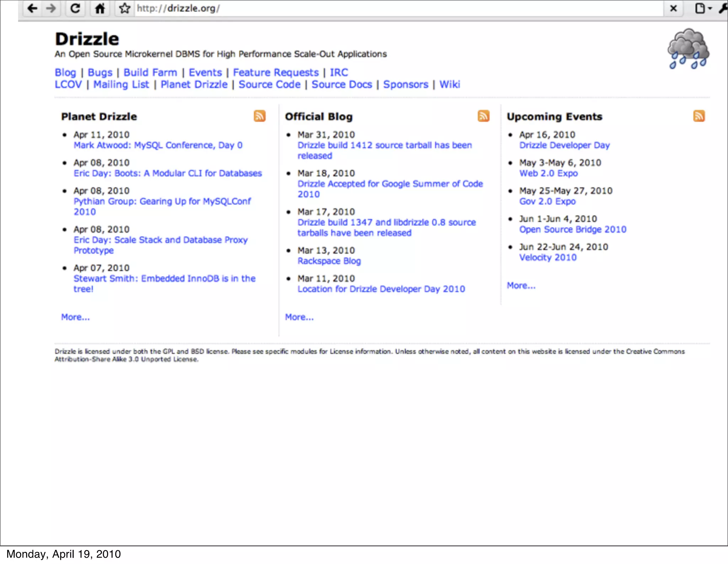Focus the drizzle.org URL address field
This screenshot has height=564, width=728.
pos(391,8)
